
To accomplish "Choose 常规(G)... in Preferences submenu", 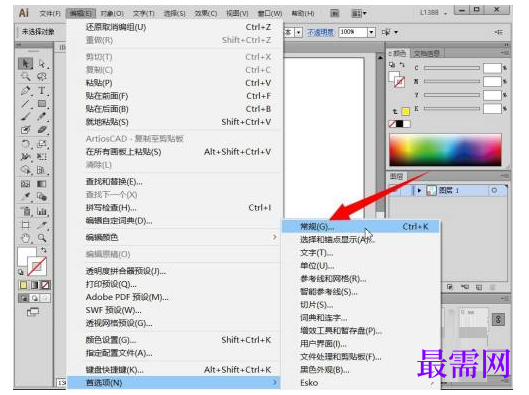I will pos(361,227).
